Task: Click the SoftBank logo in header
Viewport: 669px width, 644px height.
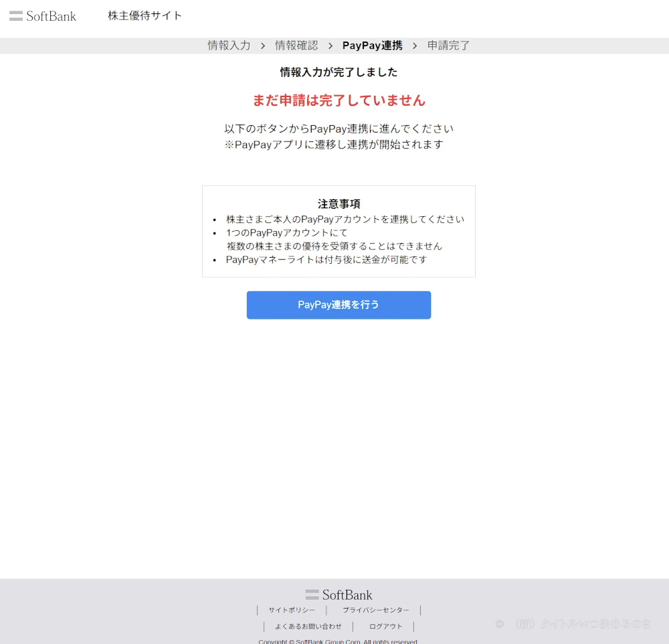Action: click(43, 16)
